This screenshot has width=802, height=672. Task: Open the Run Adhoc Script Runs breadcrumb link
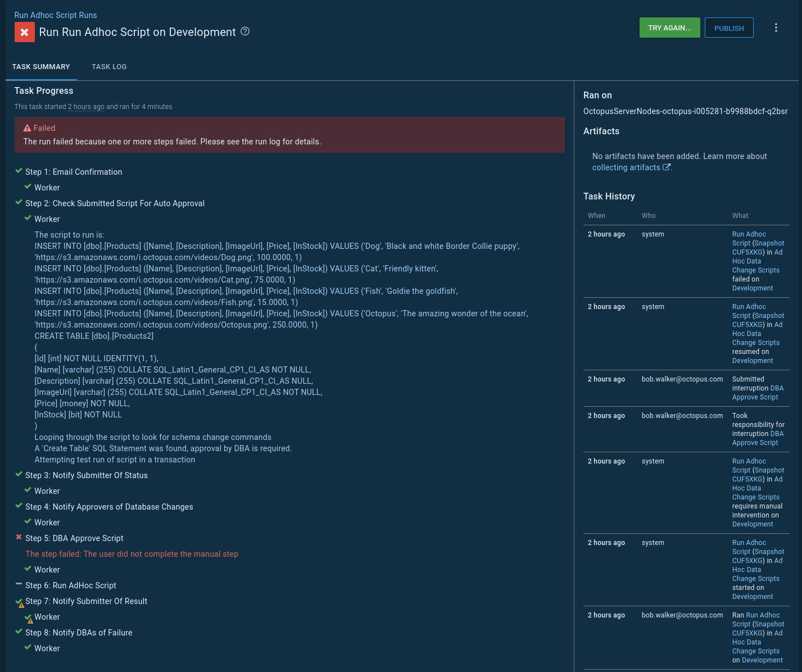point(56,15)
